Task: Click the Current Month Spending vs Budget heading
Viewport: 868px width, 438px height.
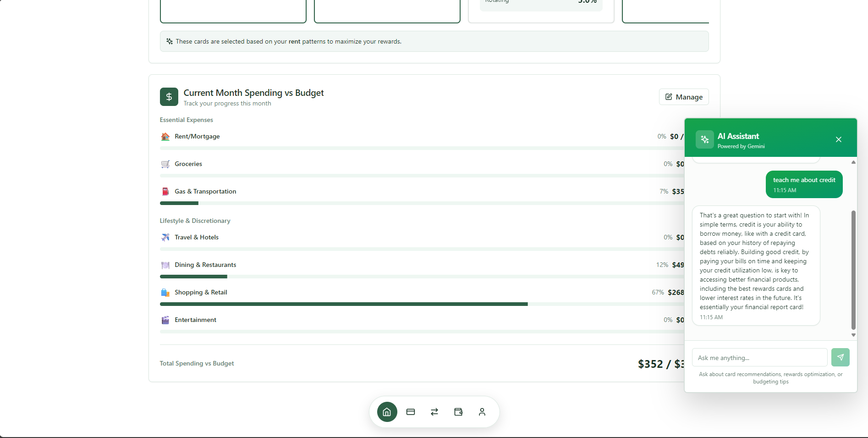Action: [253, 93]
